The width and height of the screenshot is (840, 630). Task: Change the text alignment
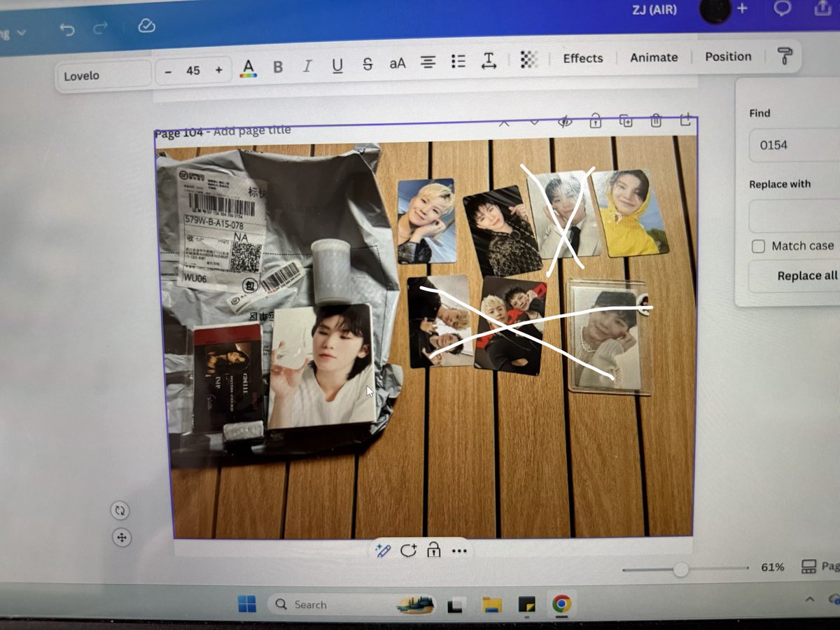pyautogui.click(x=428, y=62)
